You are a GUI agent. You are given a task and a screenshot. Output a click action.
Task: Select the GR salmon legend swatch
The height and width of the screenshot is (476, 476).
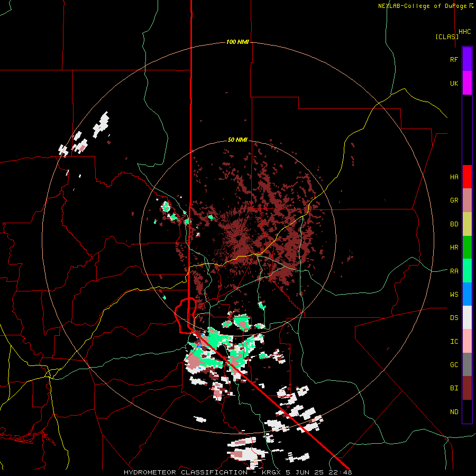click(467, 200)
